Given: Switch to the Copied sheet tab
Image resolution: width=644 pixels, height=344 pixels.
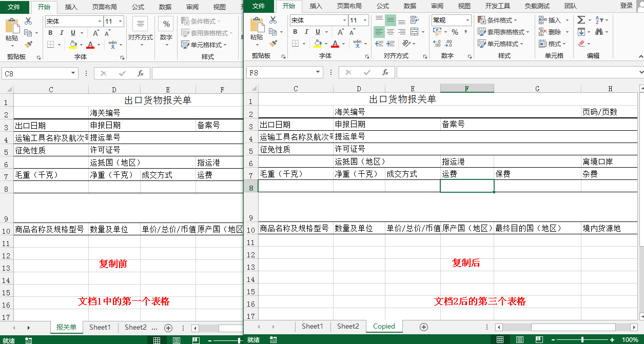Looking at the screenshot, I should pos(384,326).
